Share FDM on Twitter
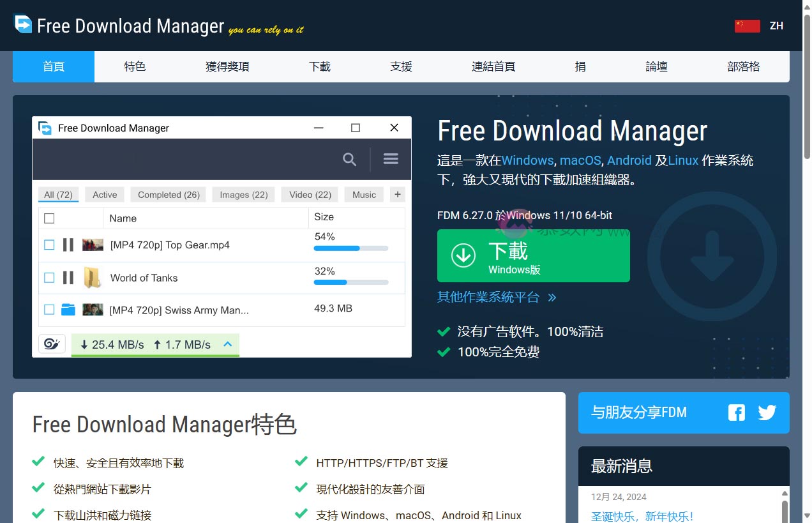Image resolution: width=812 pixels, height=523 pixels. pos(767,413)
